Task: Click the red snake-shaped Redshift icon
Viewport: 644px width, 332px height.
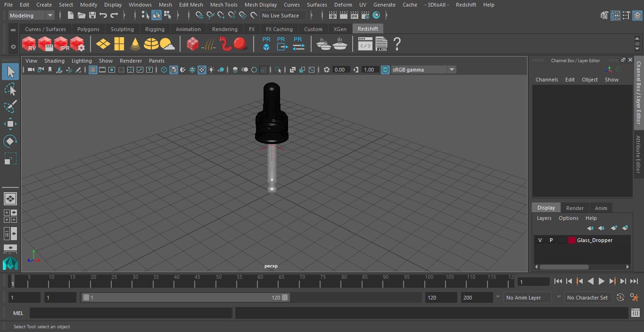Action: [226, 44]
